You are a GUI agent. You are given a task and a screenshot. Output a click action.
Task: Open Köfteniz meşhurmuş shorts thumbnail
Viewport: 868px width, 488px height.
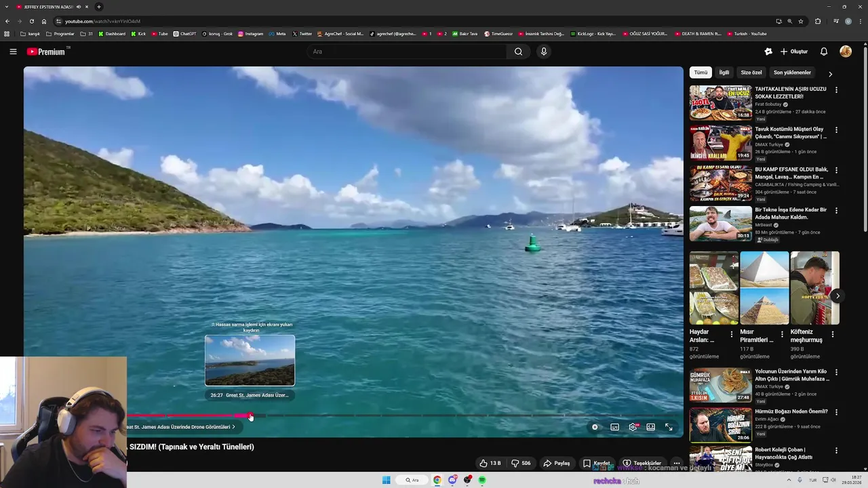(x=814, y=288)
